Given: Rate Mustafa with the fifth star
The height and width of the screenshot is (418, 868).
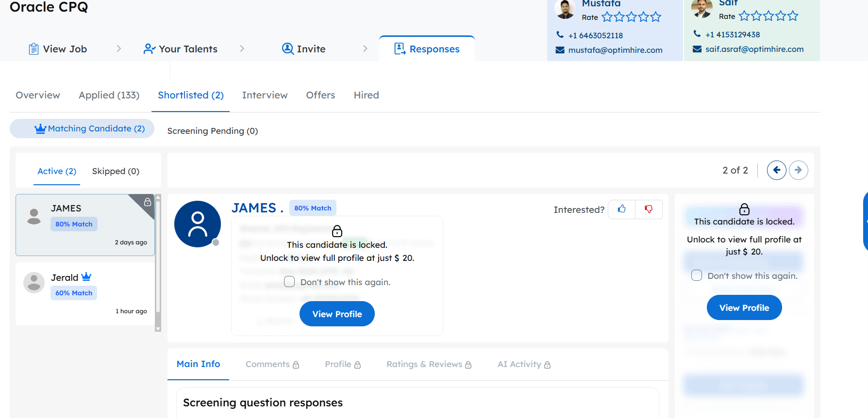Looking at the screenshot, I should 656,17.
